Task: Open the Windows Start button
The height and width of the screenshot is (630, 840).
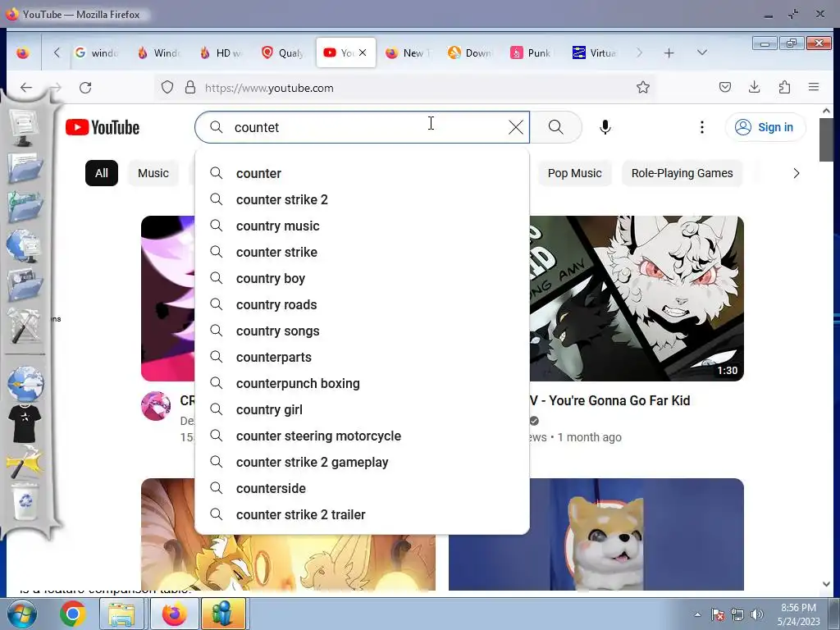Action: [22, 614]
